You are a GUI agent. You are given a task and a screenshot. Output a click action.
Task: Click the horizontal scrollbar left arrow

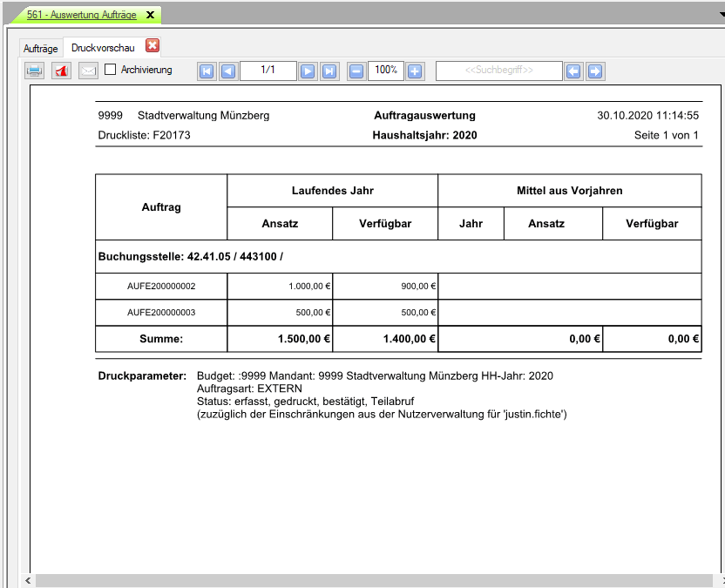pos(27,580)
